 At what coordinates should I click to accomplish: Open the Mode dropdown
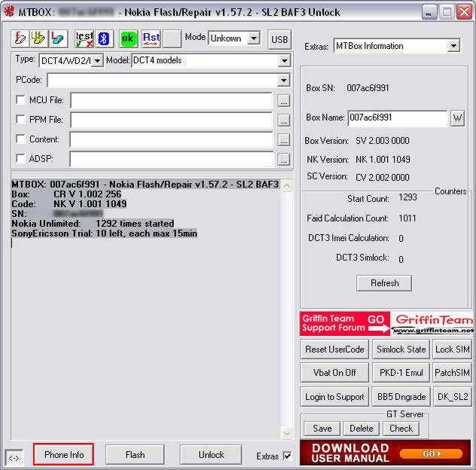(253, 38)
